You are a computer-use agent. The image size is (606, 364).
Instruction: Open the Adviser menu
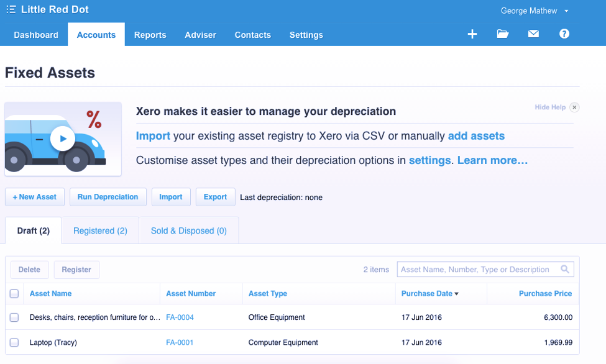pyautogui.click(x=200, y=35)
